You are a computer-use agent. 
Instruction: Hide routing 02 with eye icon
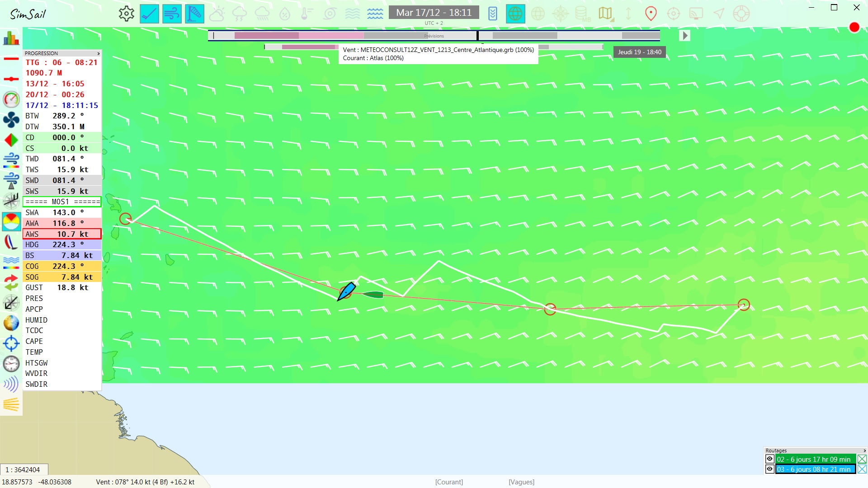coord(769,459)
